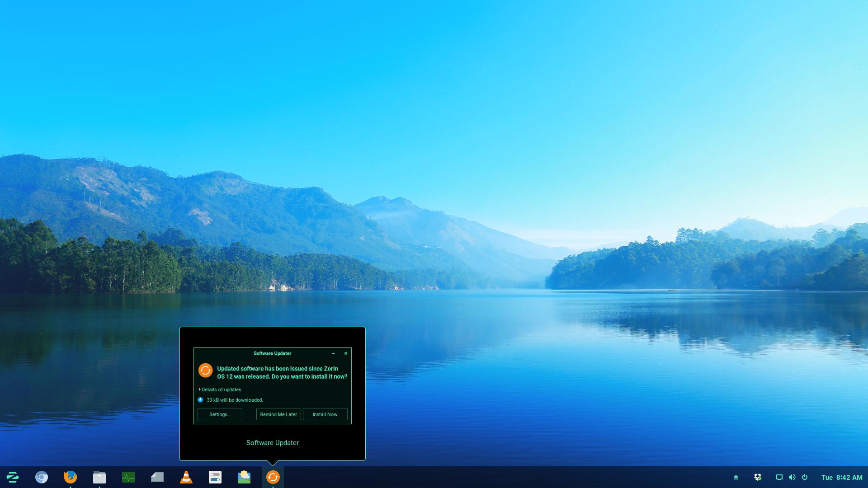Open Firefox from the taskbar
Image resolution: width=868 pixels, height=488 pixels.
coord(71,477)
